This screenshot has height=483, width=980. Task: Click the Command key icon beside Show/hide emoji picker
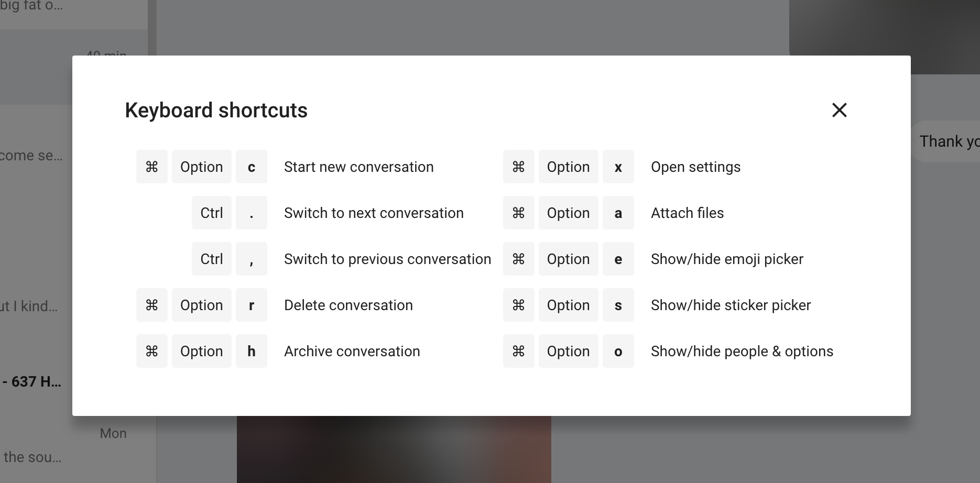pos(518,259)
